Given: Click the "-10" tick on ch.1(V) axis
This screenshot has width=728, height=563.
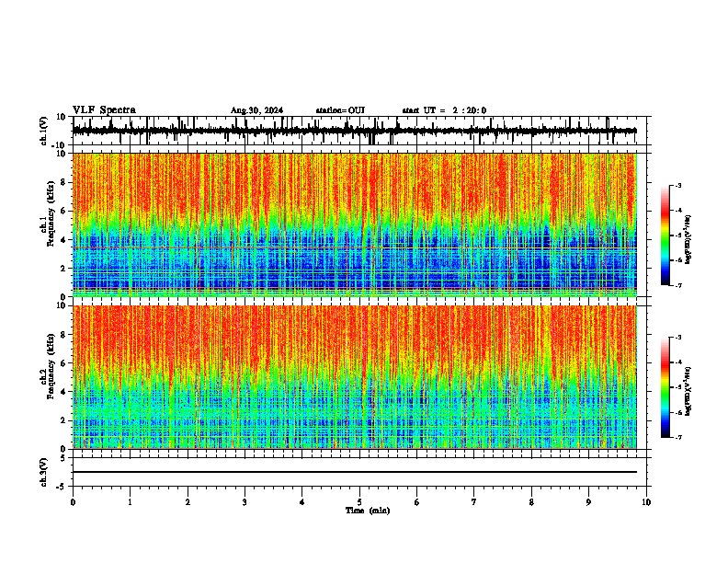Looking at the screenshot, I should [x=60, y=145].
